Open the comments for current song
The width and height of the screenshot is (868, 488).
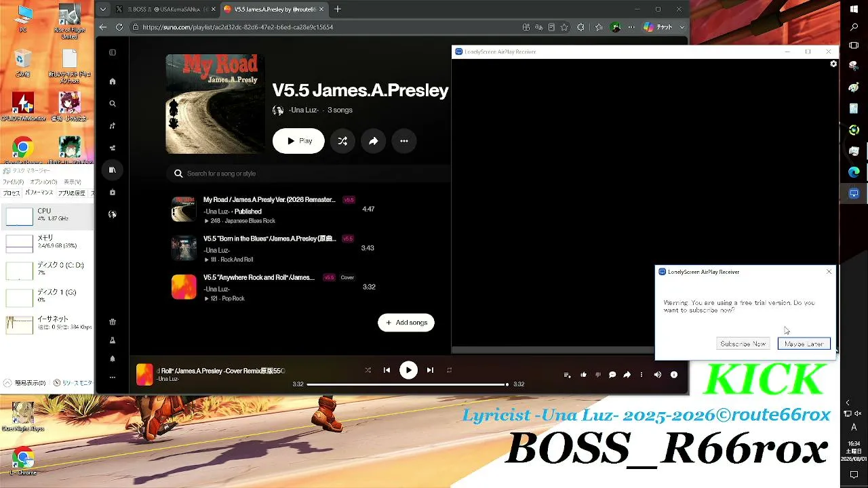tap(612, 375)
